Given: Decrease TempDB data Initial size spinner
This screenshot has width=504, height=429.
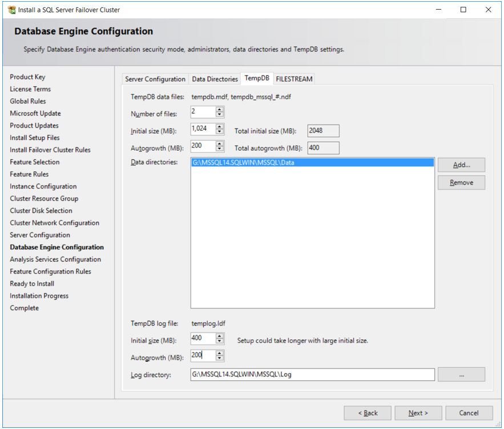Looking at the screenshot, I should 220,132.
